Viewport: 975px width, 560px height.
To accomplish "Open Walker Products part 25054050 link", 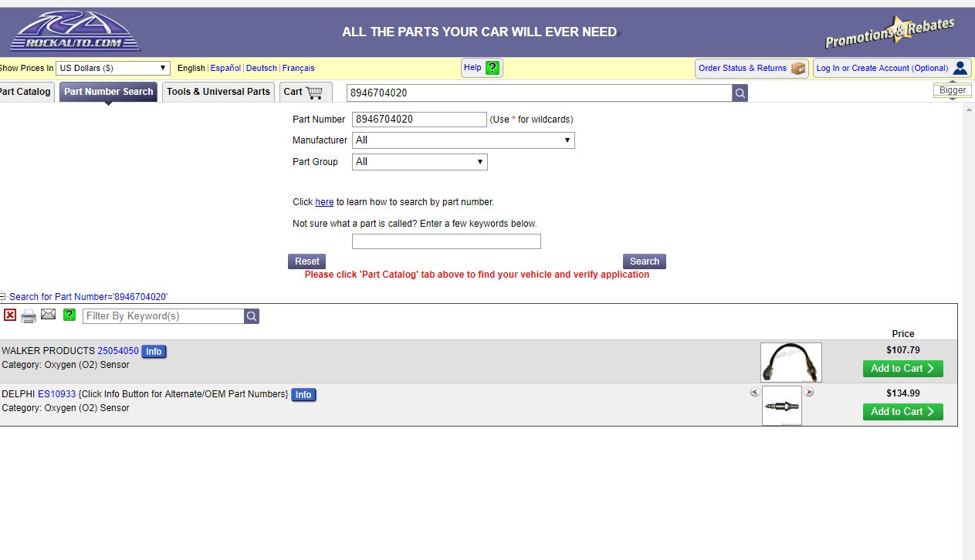I will 118,351.
